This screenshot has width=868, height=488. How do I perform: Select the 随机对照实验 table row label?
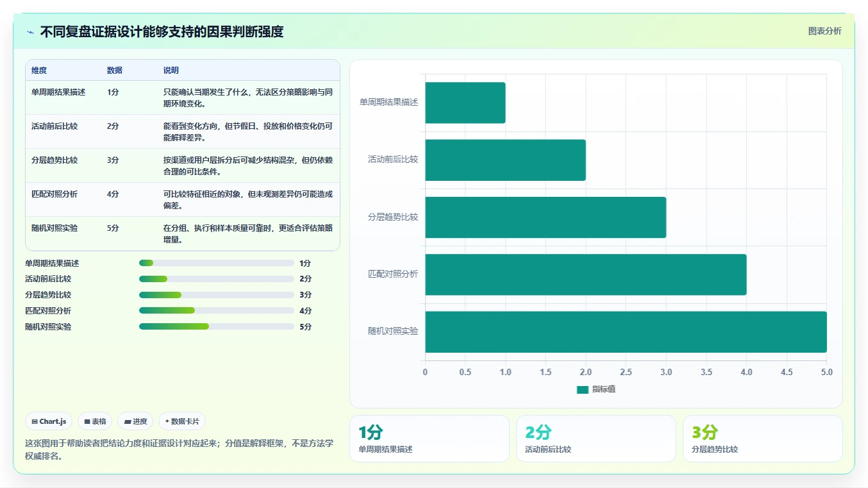click(54, 228)
